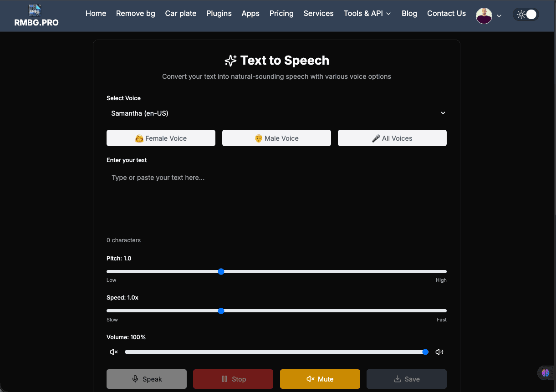The image size is (556, 392).
Task: Switch the light/dark theme toggle
Action: (x=526, y=14)
